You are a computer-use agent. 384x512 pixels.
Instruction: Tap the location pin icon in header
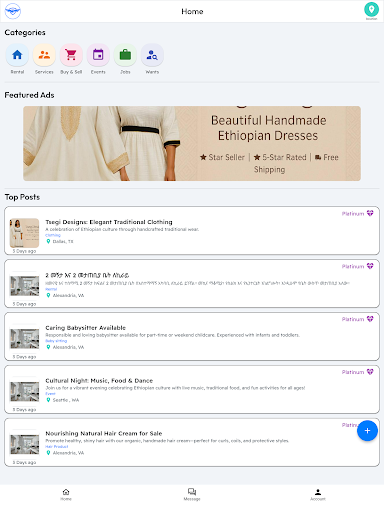(x=371, y=9)
